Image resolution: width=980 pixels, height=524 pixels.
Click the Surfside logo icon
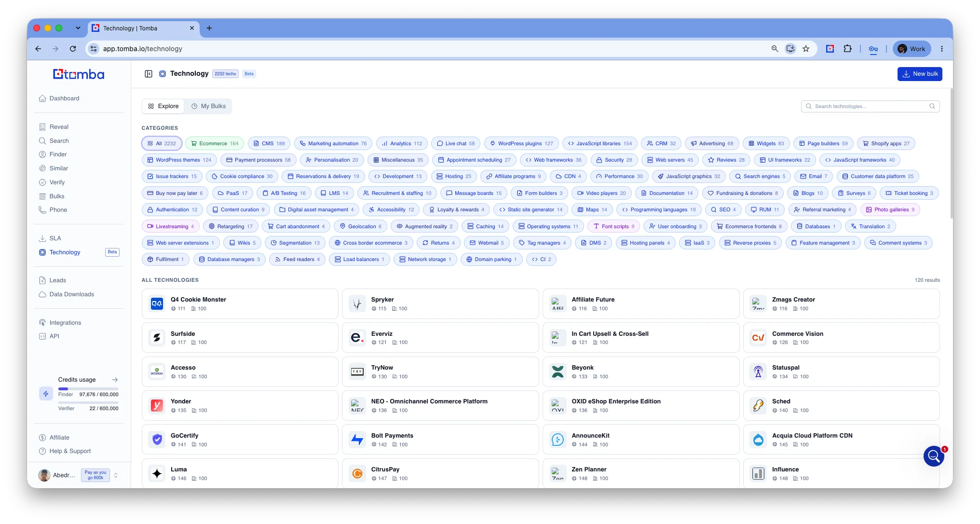pos(157,338)
